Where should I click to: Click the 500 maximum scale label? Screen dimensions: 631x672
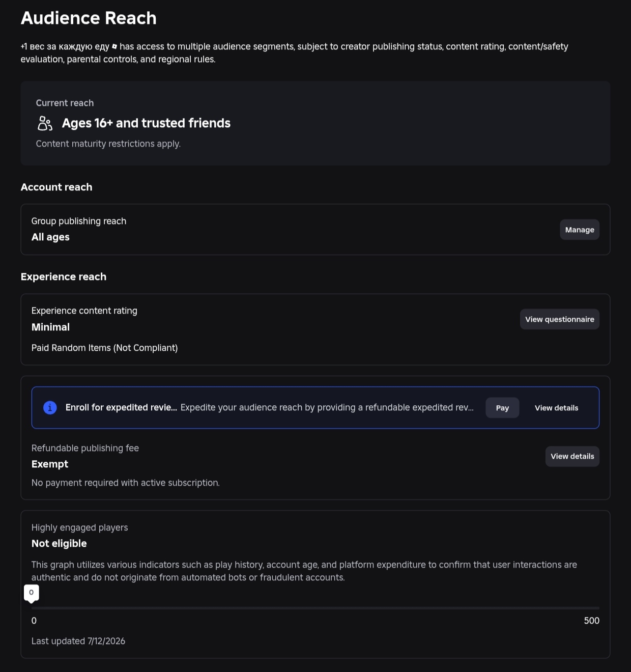[592, 621]
